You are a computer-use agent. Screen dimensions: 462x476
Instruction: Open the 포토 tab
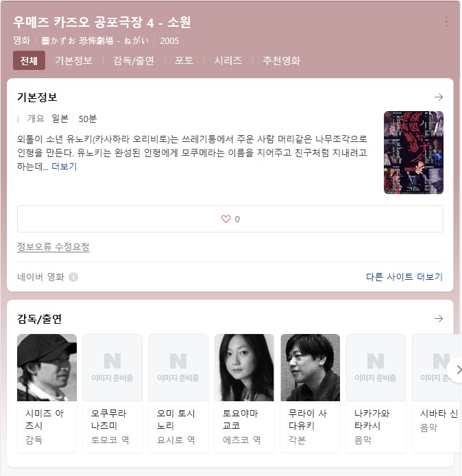(x=184, y=60)
